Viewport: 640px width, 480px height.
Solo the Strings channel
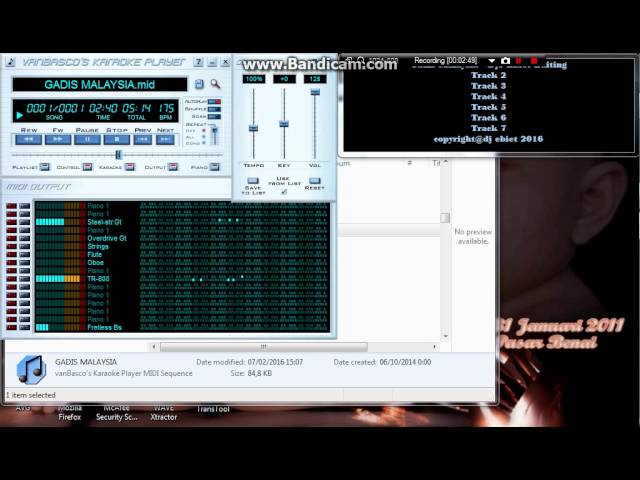coord(24,247)
